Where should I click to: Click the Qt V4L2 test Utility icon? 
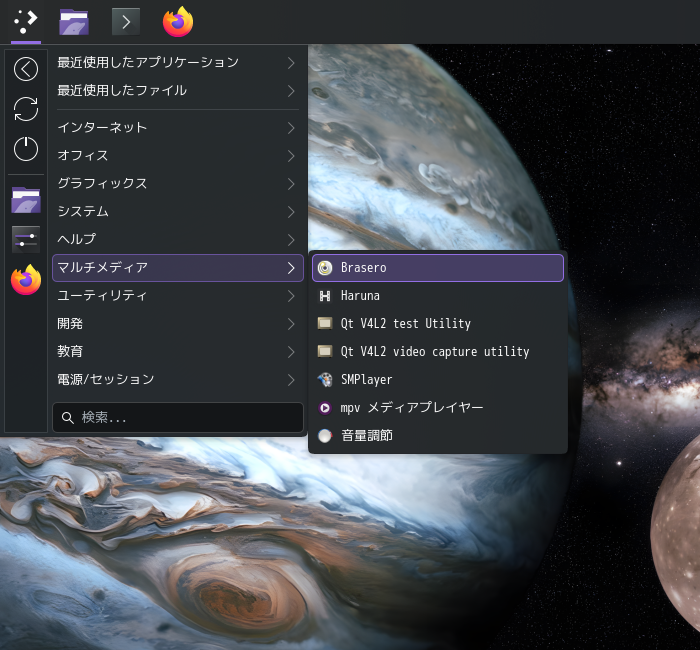tap(325, 323)
